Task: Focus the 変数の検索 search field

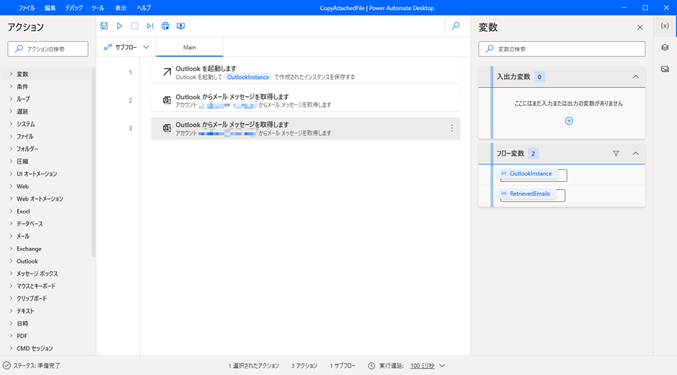Action: pos(562,49)
